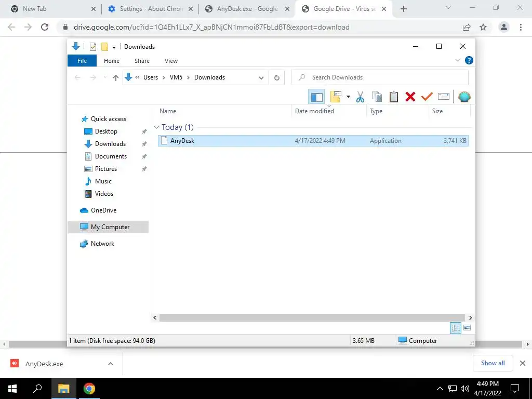Click Show all downloads button
Image resolution: width=532 pixels, height=399 pixels.
[493, 363]
